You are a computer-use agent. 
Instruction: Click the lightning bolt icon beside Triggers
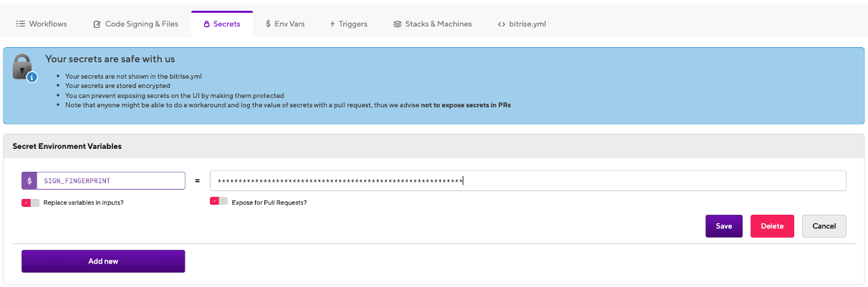pos(332,24)
